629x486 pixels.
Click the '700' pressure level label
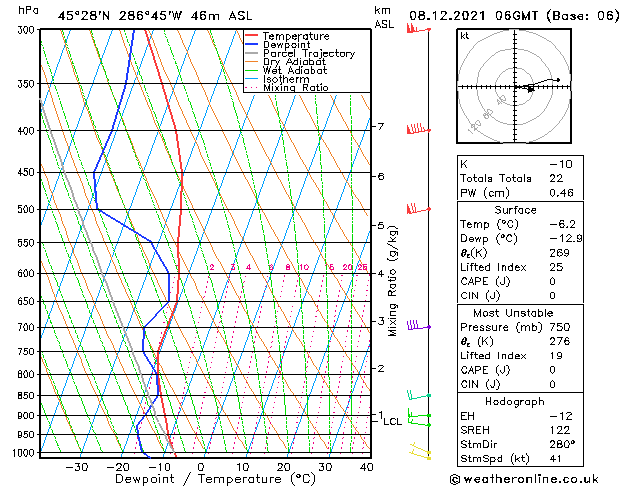(28, 327)
